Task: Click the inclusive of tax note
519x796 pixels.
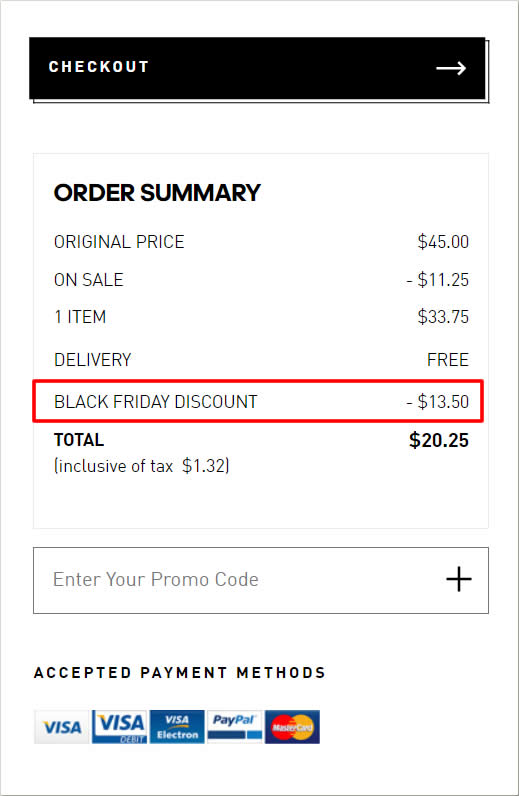Action: click(x=142, y=466)
